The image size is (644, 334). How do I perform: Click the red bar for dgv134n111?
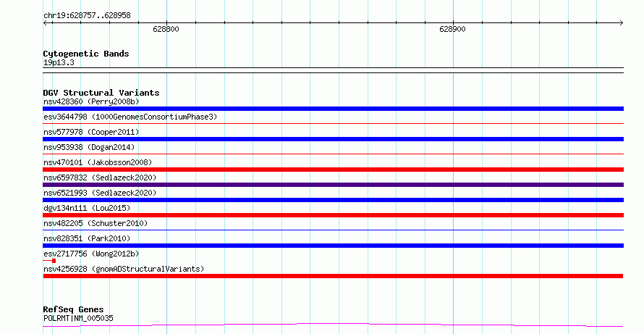[x=333, y=215]
